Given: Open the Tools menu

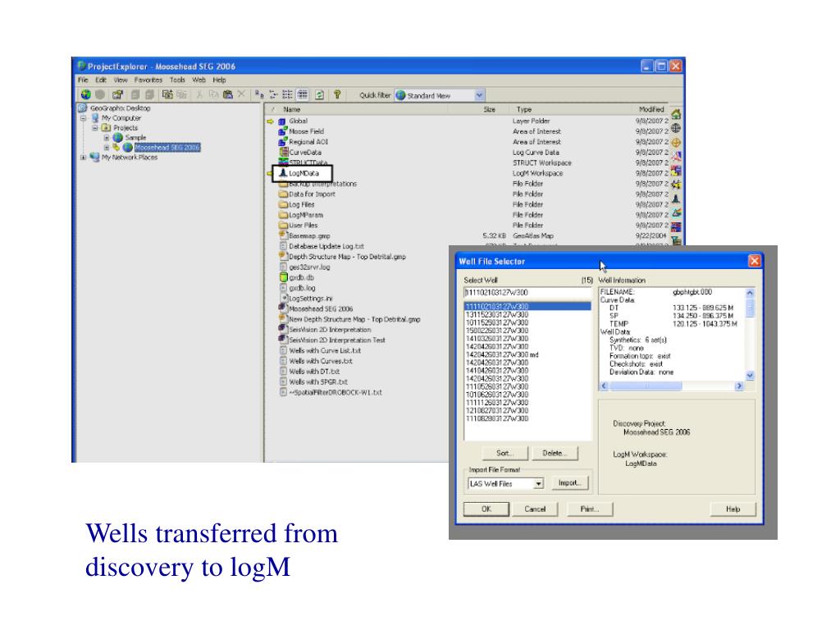Looking at the screenshot, I should [177, 80].
